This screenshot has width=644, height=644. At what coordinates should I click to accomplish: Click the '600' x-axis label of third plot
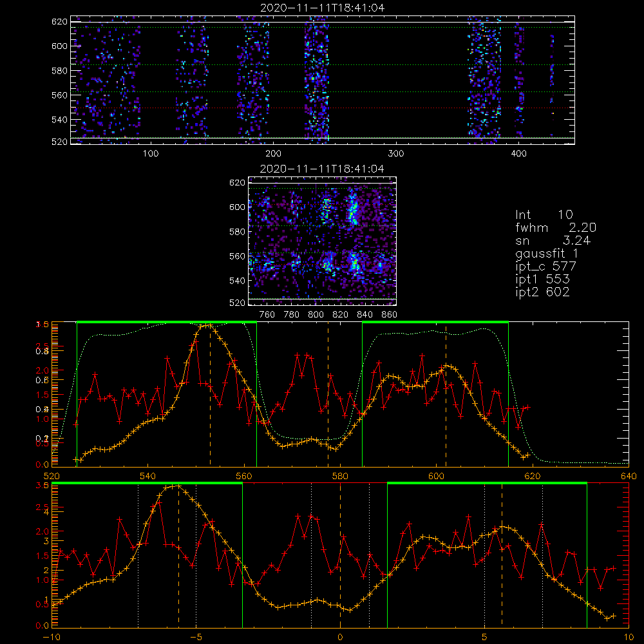(436, 477)
